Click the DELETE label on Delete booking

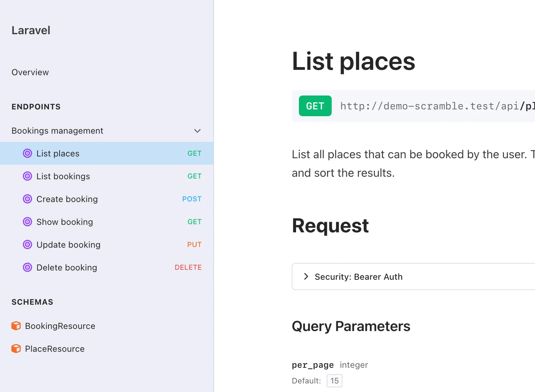pos(188,267)
